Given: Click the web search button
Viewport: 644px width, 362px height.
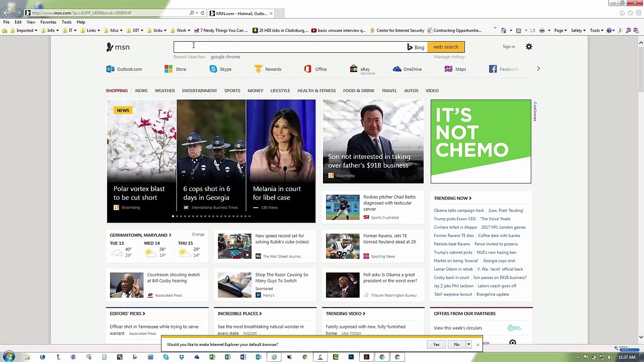Looking at the screenshot, I should click(446, 47).
